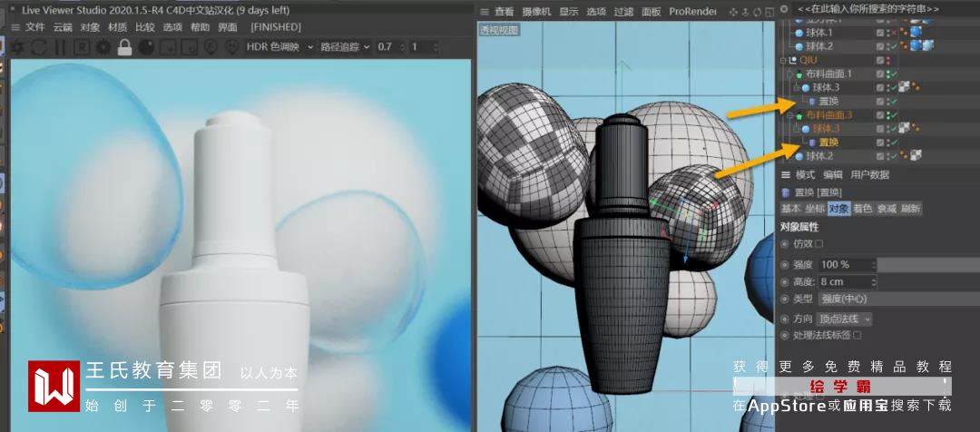Collapse the QIU group in object tree
Viewport: 980px width, 432px height.
point(784,60)
